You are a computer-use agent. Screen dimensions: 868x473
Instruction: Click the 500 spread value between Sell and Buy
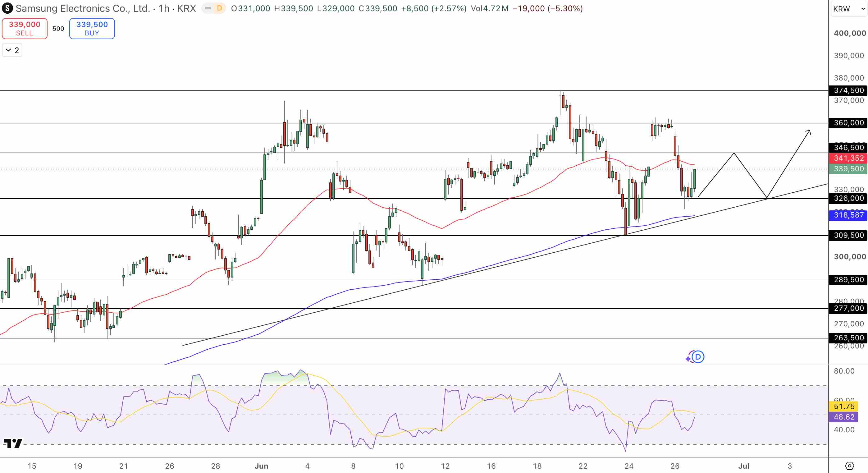click(x=58, y=29)
